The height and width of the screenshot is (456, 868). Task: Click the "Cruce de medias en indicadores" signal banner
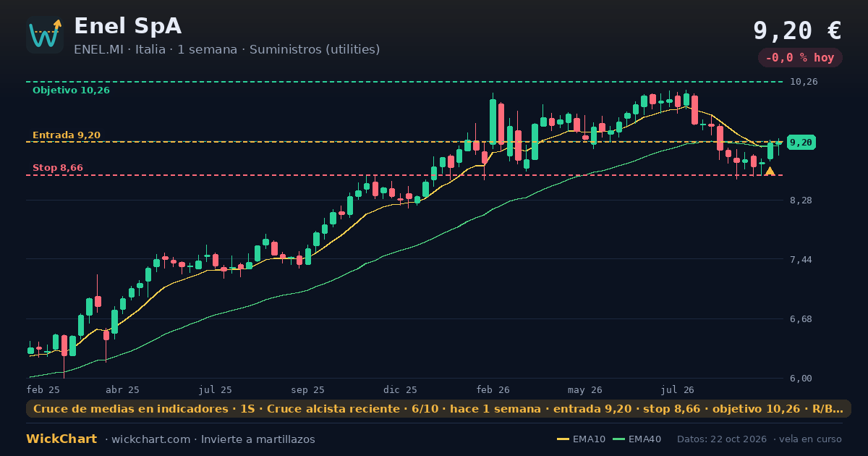(x=438, y=409)
